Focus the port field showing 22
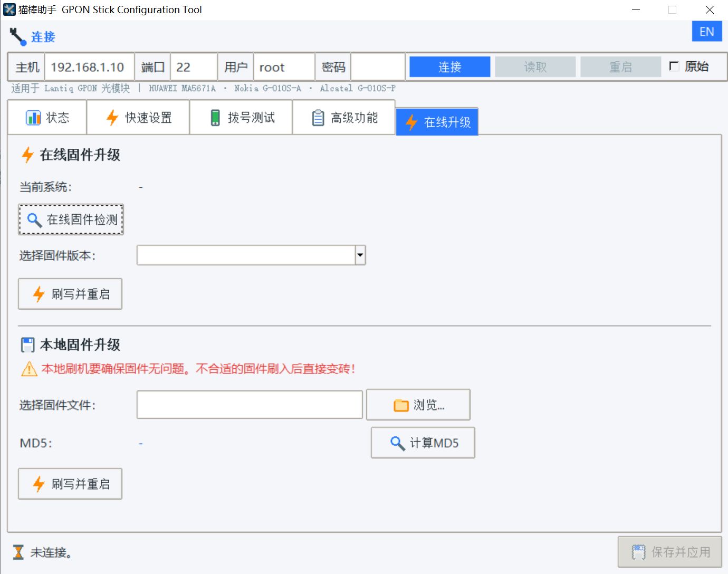The height and width of the screenshot is (574, 728). [x=194, y=67]
